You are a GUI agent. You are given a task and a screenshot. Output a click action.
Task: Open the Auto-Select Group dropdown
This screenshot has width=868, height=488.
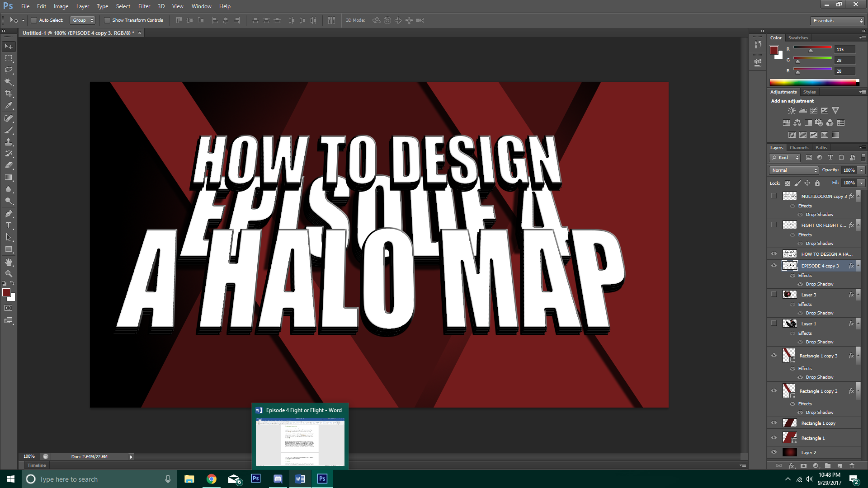point(83,20)
